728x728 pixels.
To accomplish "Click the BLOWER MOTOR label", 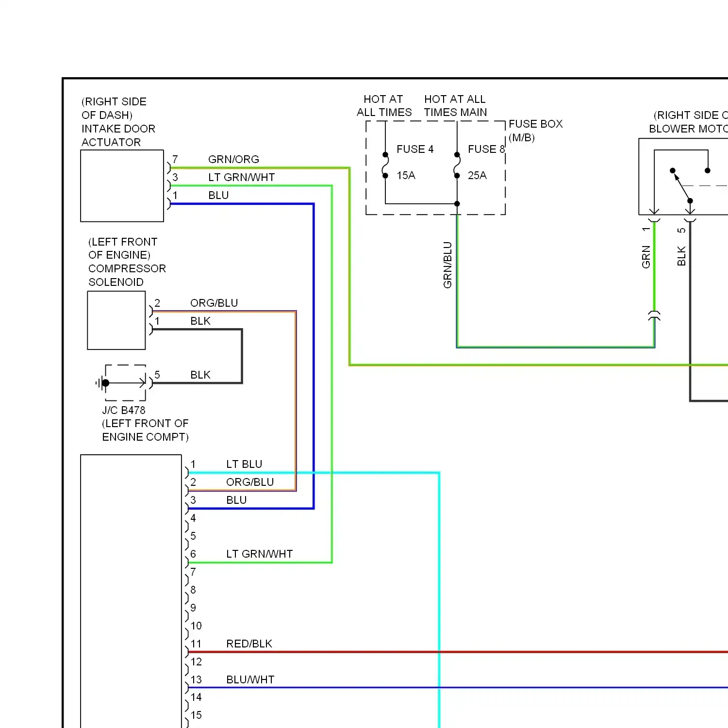I will (688, 129).
